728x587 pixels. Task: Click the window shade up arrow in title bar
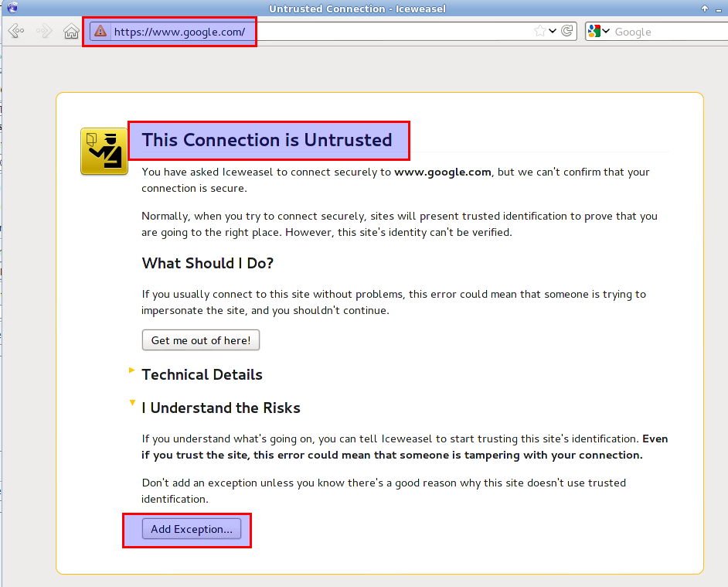705,9
